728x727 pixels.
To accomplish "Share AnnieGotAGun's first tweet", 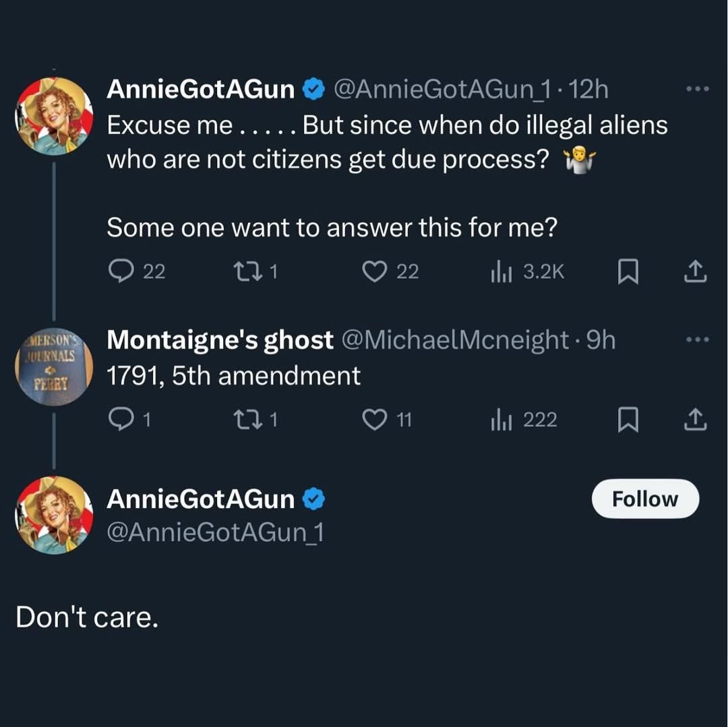I will 696,272.
